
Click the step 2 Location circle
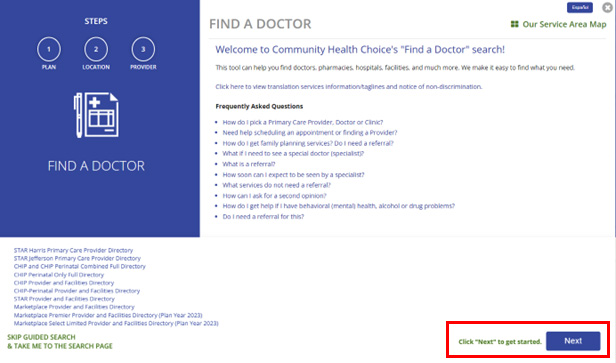(x=96, y=49)
